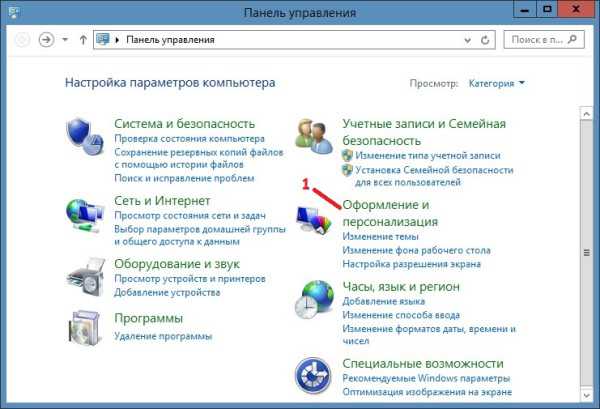Close the Control Panel window

tap(576, 10)
